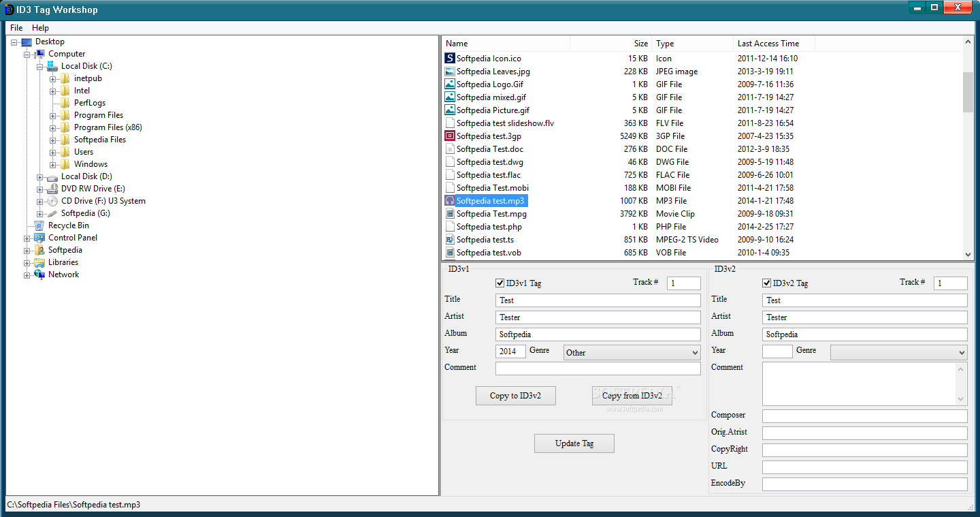Select the Users folder in tree
Screen dimensions: 980x517
tap(84, 152)
